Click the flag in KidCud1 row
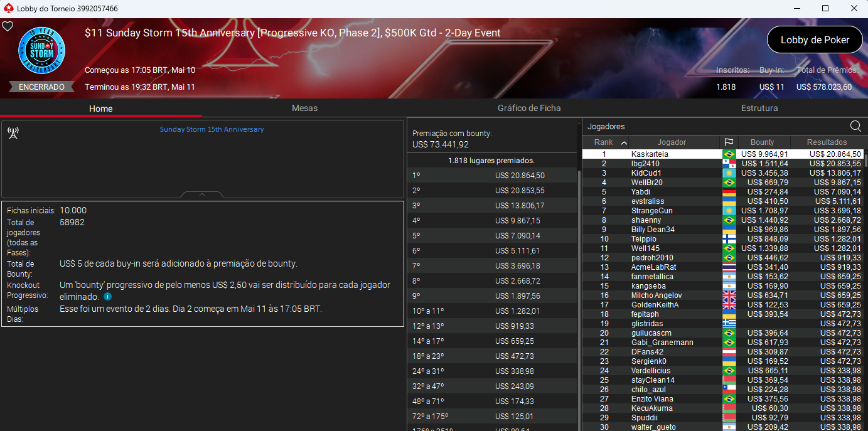 pos(729,173)
